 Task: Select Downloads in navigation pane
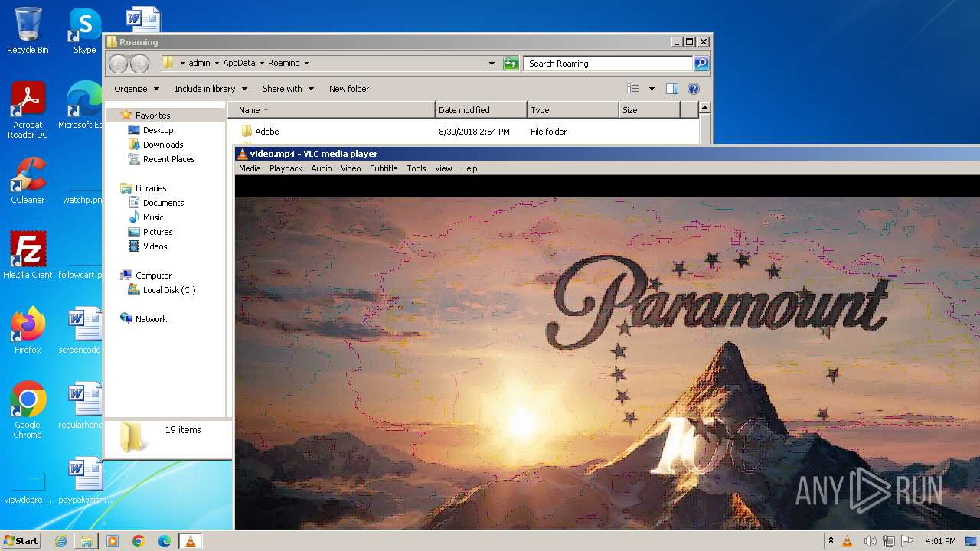pyautogui.click(x=163, y=145)
